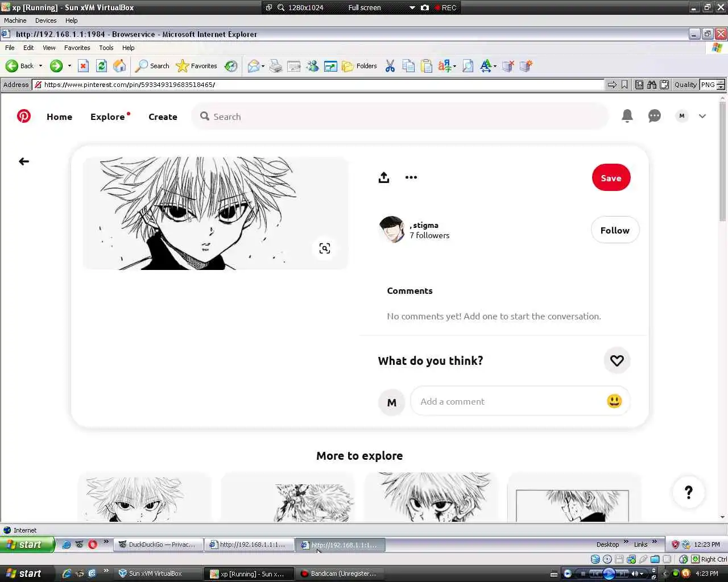Open IE File menu
This screenshot has width=728, height=582.
click(x=10, y=48)
